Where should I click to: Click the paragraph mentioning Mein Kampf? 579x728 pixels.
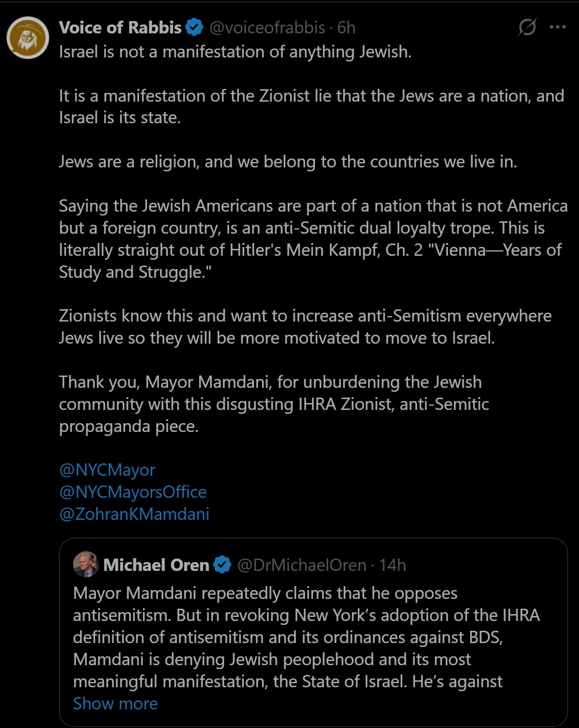pos(309,239)
